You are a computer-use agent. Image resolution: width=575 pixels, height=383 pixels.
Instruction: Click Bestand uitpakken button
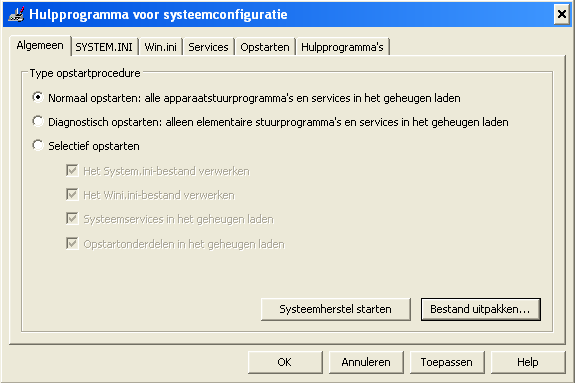click(x=480, y=309)
